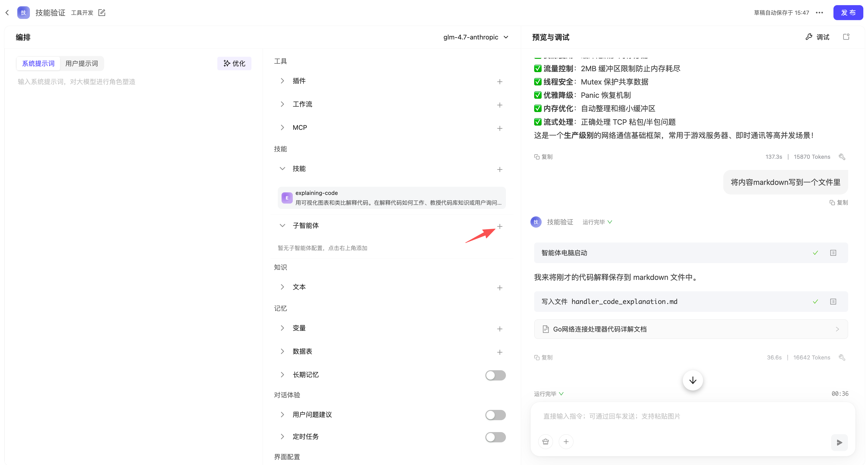Click the plus icon to add a sub-agent (子智能体)
868x465 pixels.
(499, 226)
